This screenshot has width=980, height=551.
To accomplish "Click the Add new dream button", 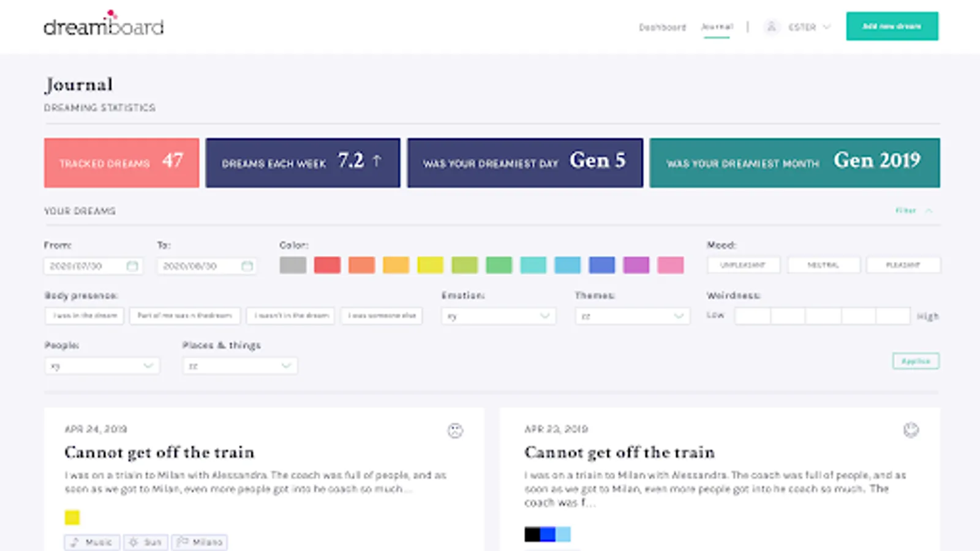I will 892,26.
